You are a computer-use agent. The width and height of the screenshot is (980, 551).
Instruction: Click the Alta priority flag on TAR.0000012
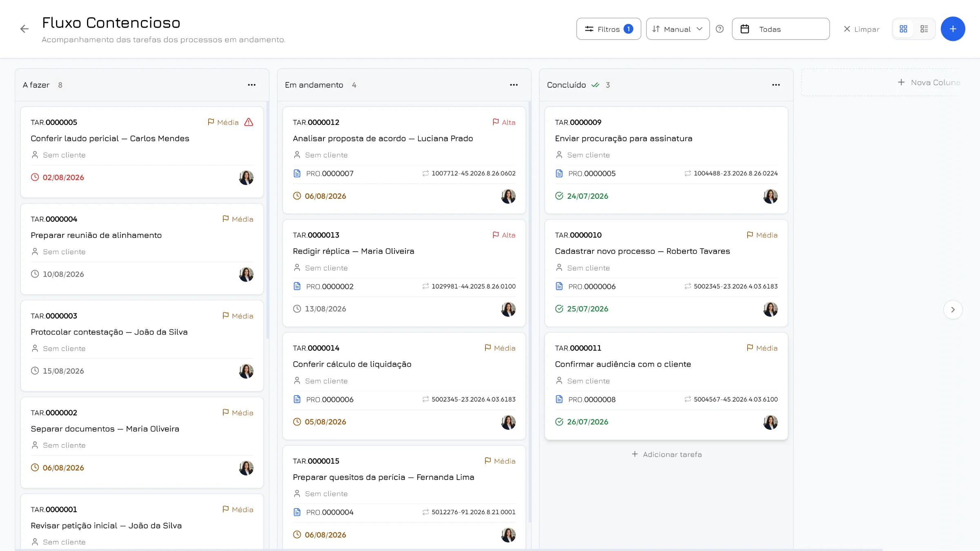504,122
